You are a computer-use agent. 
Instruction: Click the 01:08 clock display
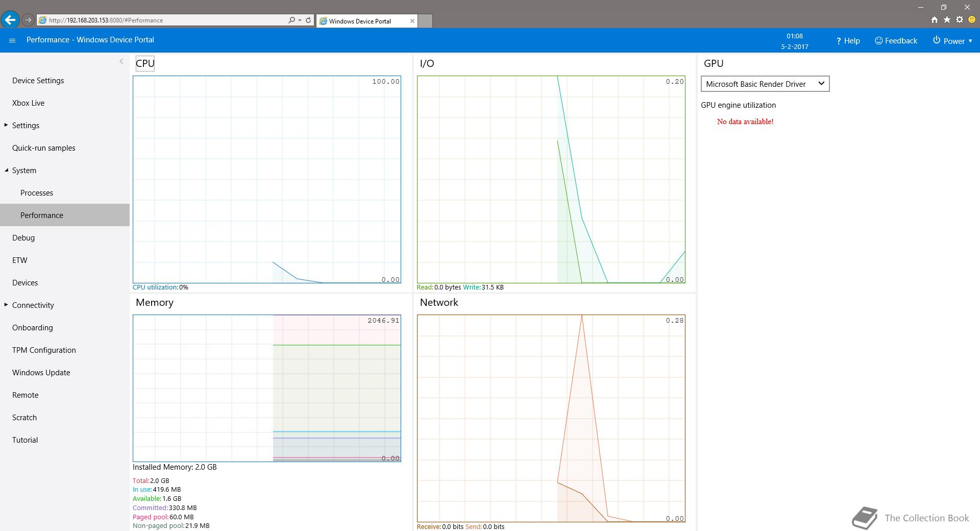795,36
